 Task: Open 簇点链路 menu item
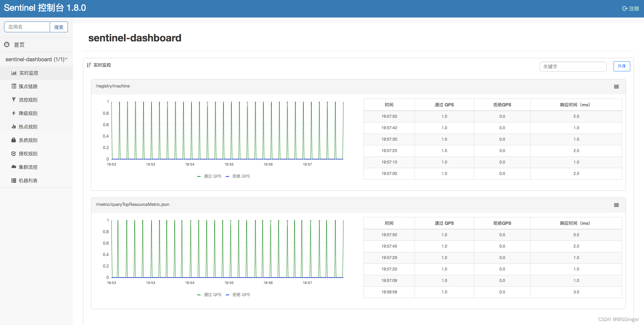pyautogui.click(x=36, y=86)
